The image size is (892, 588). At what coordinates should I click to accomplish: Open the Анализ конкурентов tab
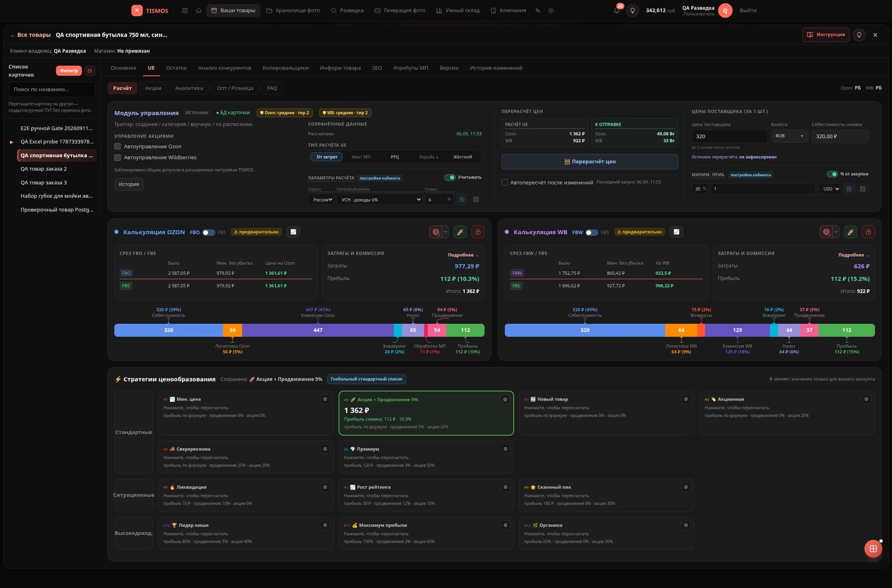click(x=225, y=68)
